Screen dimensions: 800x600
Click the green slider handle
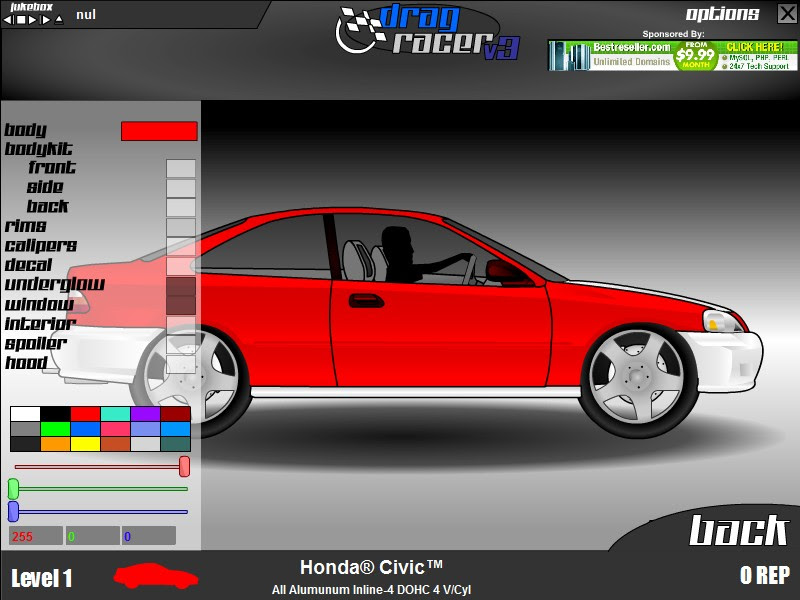pyautogui.click(x=13, y=489)
